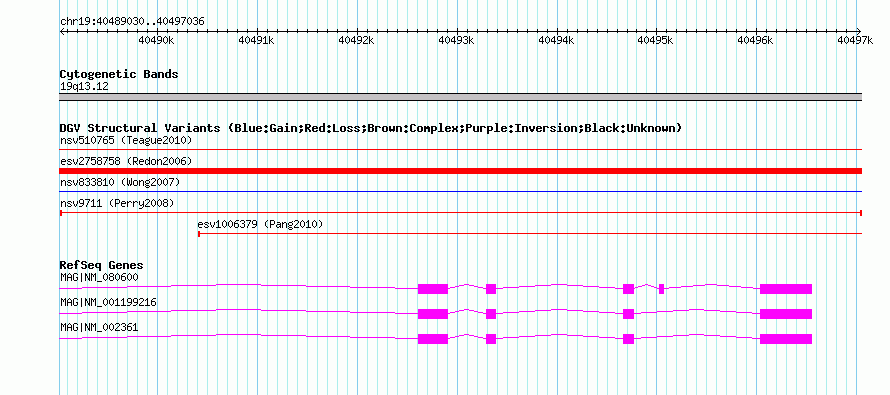The width and height of the screenshot is (890, 395).
Task: Select the blue nsv833810 gain line
Action: tap(461, 192)
